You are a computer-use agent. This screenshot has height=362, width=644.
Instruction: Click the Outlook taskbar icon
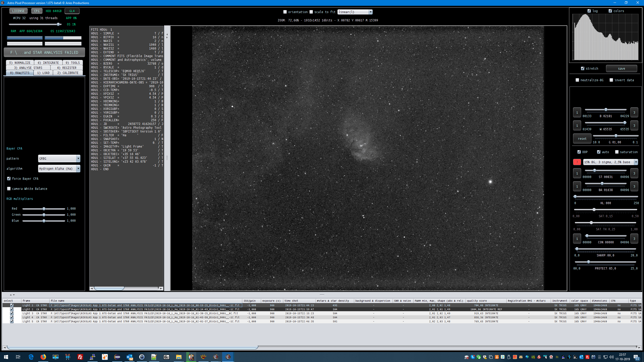click(130, 357)
